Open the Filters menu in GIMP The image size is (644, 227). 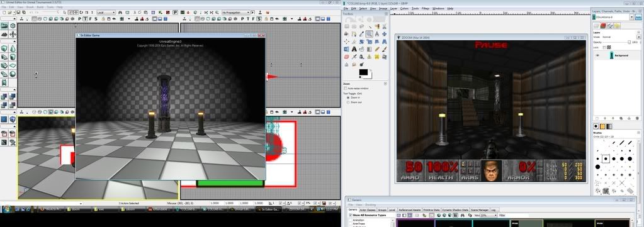(x=426, y=8)
